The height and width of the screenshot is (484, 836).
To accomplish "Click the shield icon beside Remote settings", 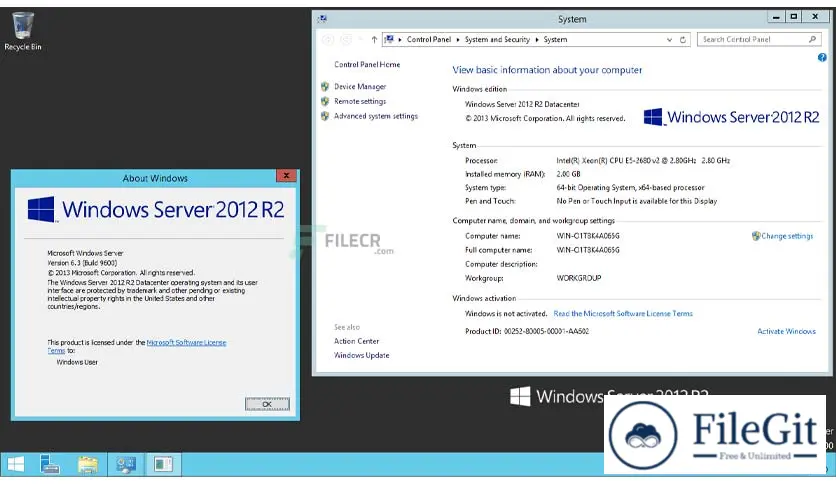I will click(x=325, y=101).
